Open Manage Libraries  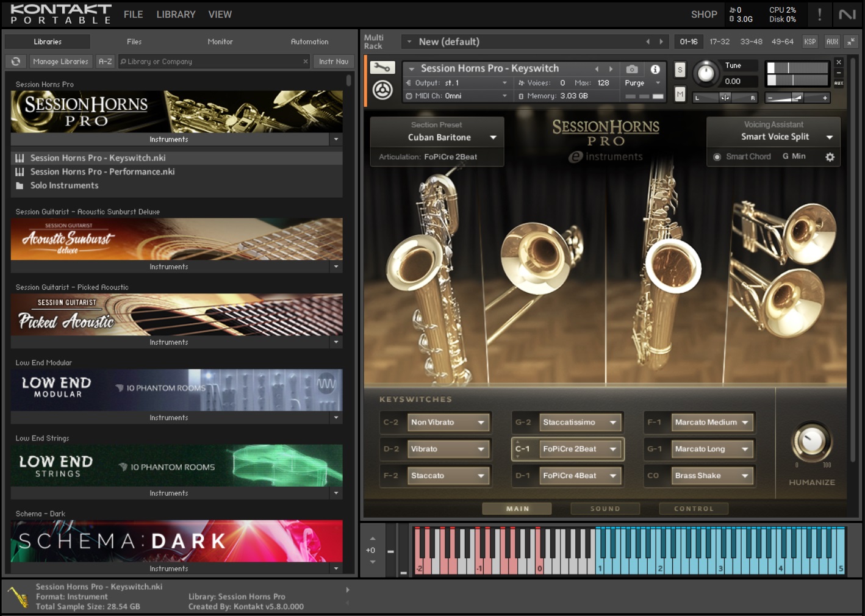coord(60,61)
